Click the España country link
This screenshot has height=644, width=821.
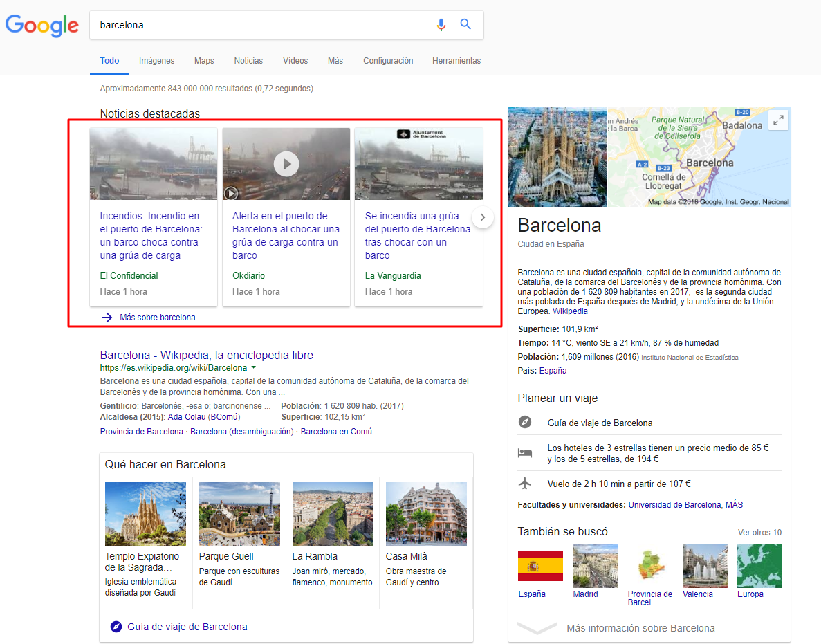pyautogui.click(x=553, y=371)
